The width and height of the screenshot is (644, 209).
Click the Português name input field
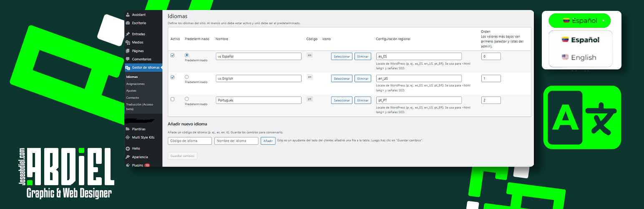tap(259, 100)
